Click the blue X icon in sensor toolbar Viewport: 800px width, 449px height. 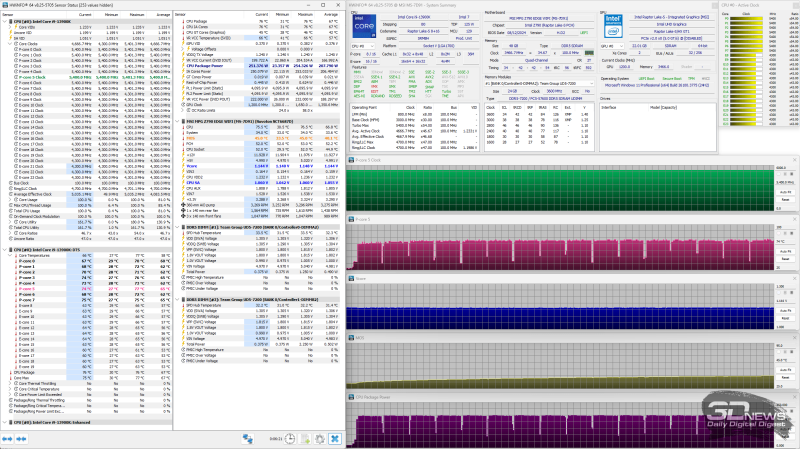(x=334, y=438)
